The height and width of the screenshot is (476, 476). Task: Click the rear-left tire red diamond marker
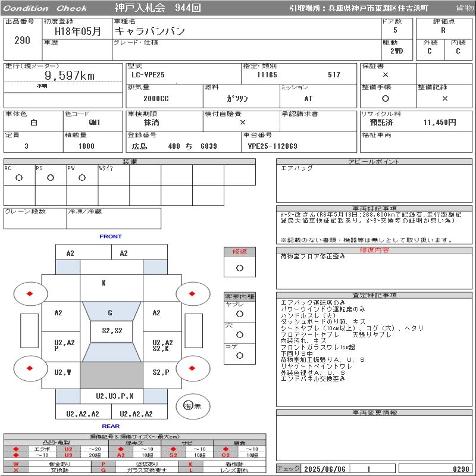30,368
